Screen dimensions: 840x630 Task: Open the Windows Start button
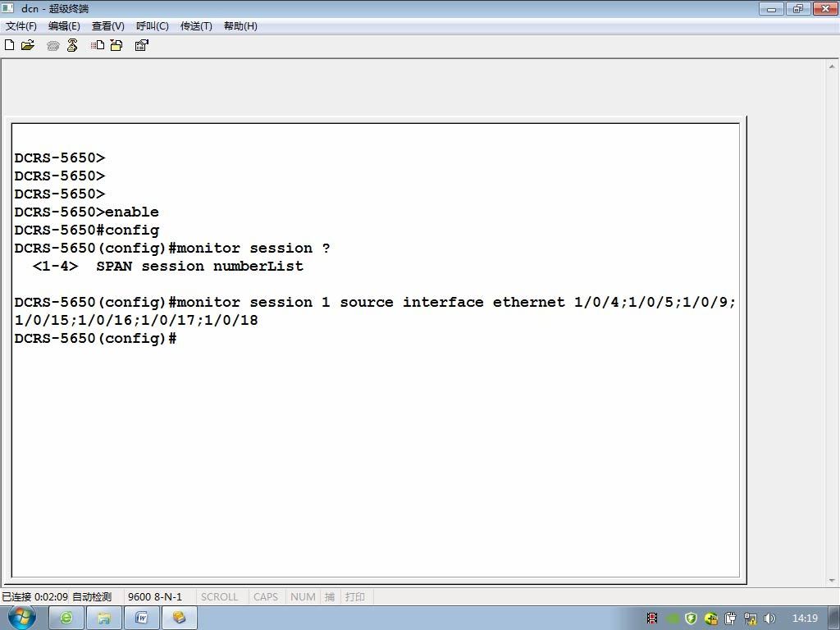coord(22,617)
